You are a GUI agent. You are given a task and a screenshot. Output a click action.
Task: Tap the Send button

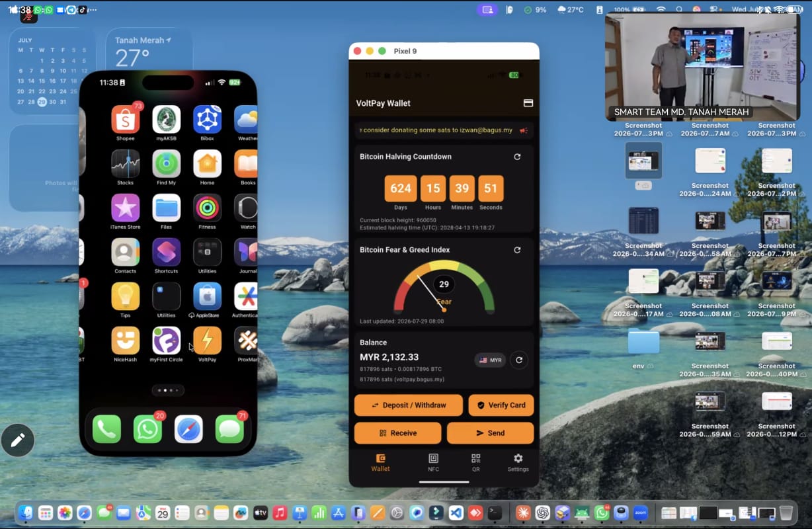point(490,433)
